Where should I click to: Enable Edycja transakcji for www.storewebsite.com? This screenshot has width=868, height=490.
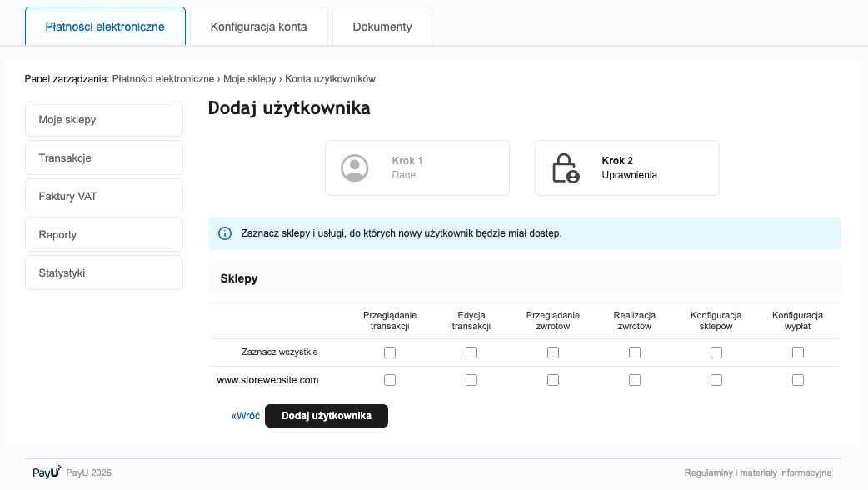coord(471,380)
